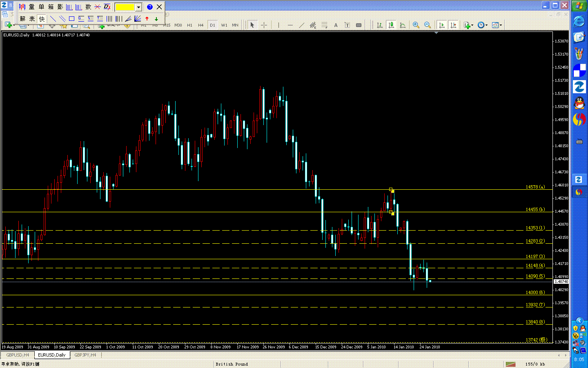588x368 pixels.
Task: Add text with the A tool
Action: tap(336, 25)
